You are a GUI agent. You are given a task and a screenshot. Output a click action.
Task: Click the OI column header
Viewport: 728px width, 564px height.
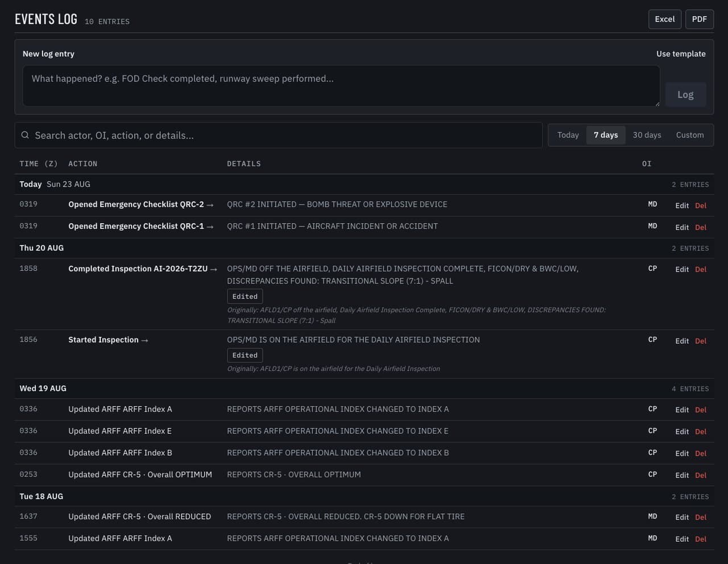pyautogui.click(x=647, y=163)
